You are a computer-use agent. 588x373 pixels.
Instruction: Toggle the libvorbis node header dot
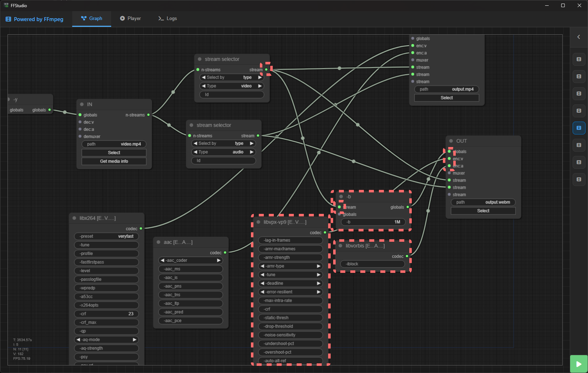[341, 246]
